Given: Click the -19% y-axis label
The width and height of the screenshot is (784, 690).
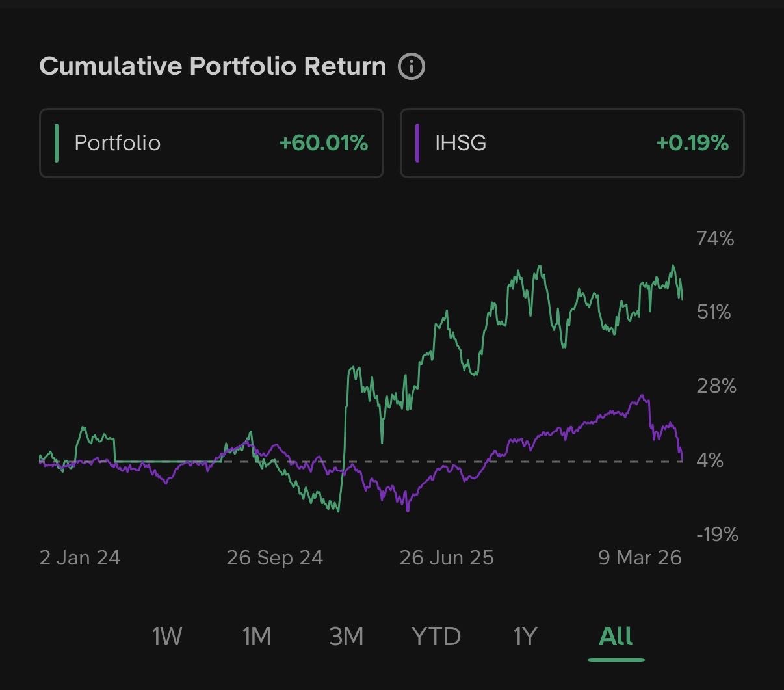Looking at the screenshot, I should click(717, 535).
